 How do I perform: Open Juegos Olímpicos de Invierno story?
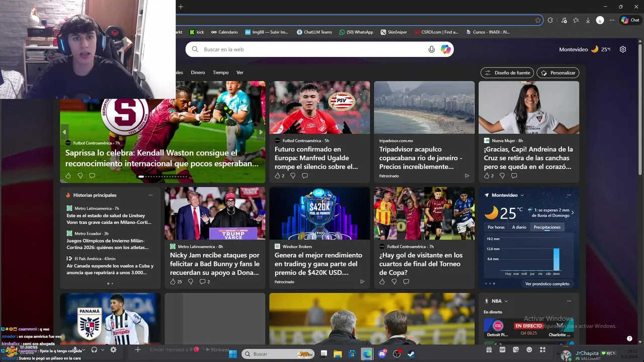click(108, 244)
